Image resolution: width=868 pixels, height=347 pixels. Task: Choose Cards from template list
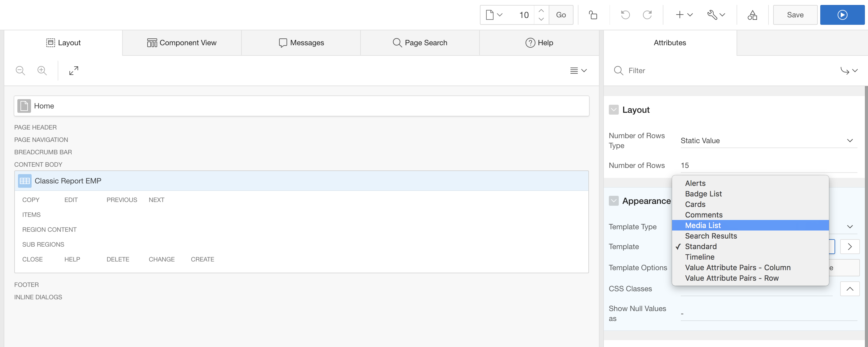point(695,204)
